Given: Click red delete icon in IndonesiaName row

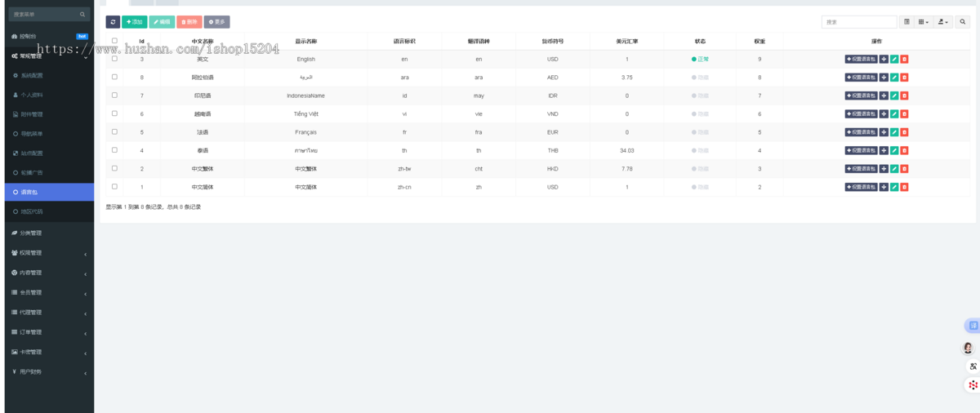Looking at the screenshot, I should tap(904, 95).
